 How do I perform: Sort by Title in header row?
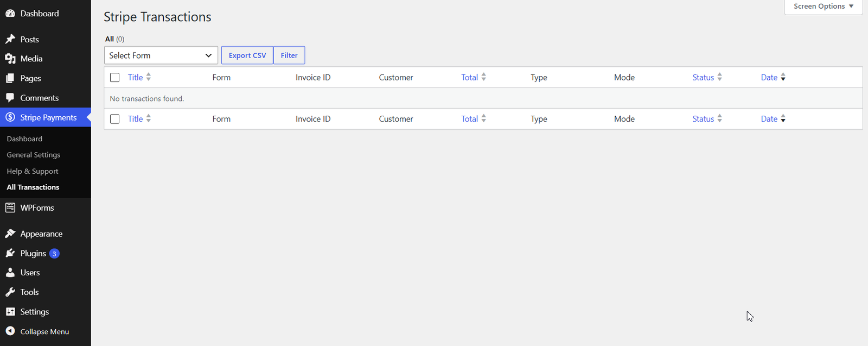pos(136,78)
